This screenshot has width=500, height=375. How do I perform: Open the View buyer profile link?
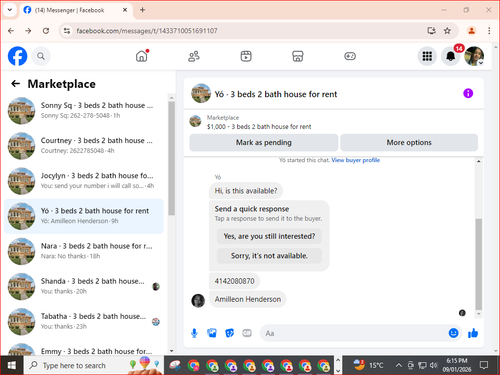point(356,160)
